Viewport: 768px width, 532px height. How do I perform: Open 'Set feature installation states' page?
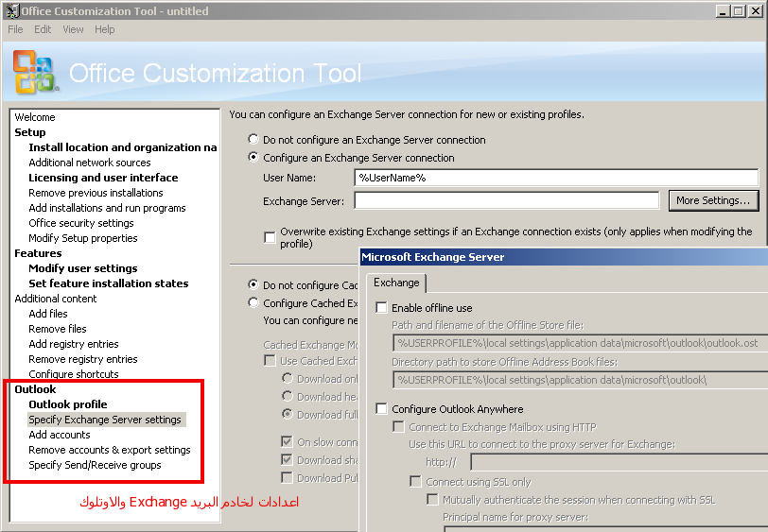(108, 283)
